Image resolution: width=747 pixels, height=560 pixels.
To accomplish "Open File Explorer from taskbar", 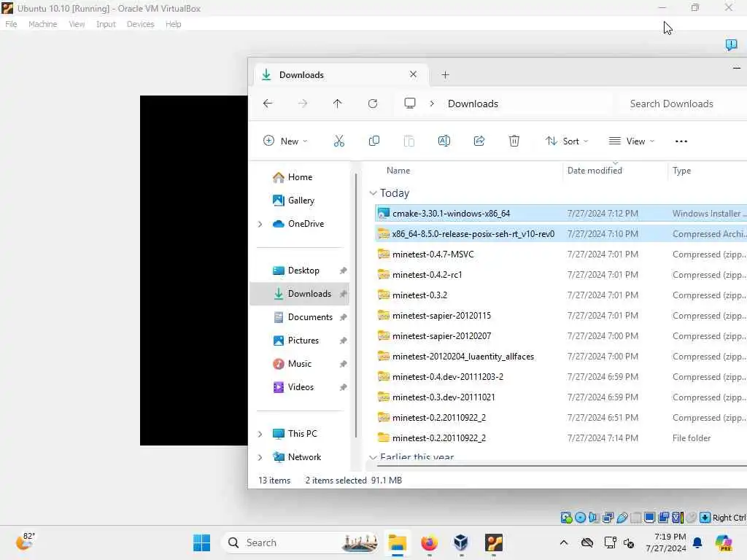I will tap(397, 542).
